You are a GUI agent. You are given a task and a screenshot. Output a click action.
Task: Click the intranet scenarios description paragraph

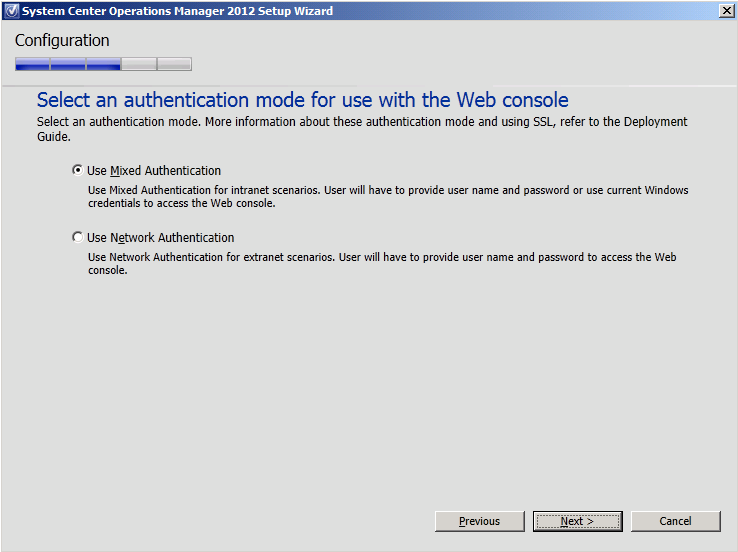388,197
